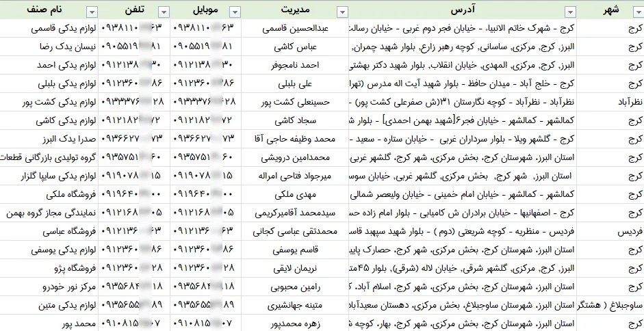Select the مدیریت header cell text

295,10
